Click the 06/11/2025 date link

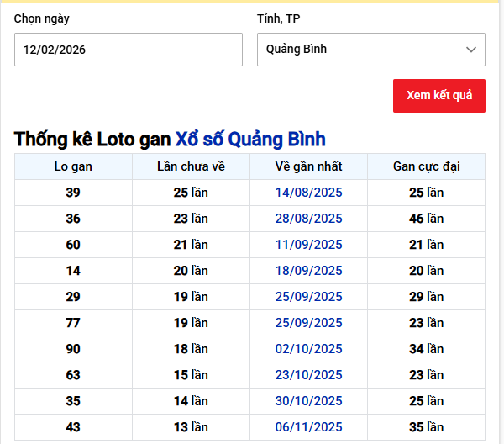tap(308, 427)
